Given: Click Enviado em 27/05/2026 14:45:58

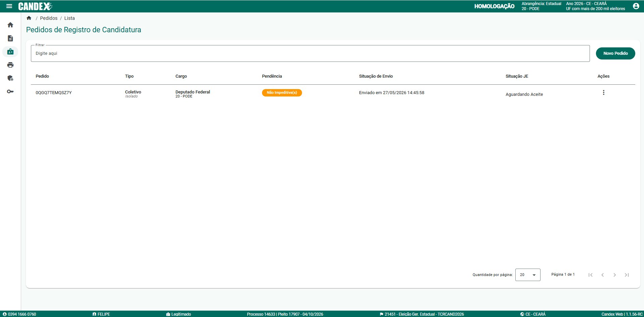Looking at the screenshot, I should 392,93.
